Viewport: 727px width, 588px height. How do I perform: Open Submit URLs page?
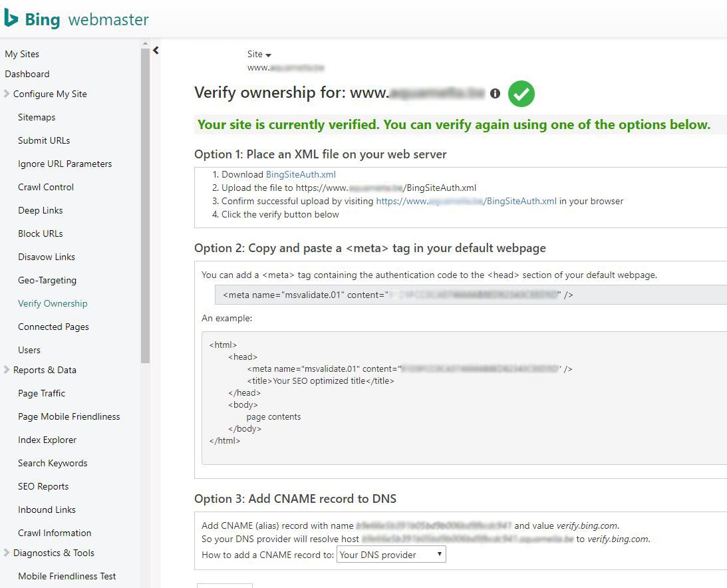(44, 140)
